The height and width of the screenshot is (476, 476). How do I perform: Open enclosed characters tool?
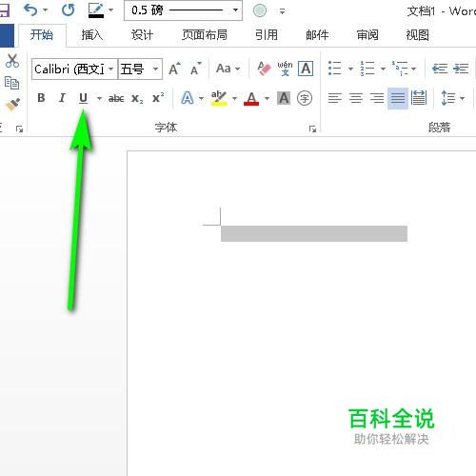click(x=305, y=98)
